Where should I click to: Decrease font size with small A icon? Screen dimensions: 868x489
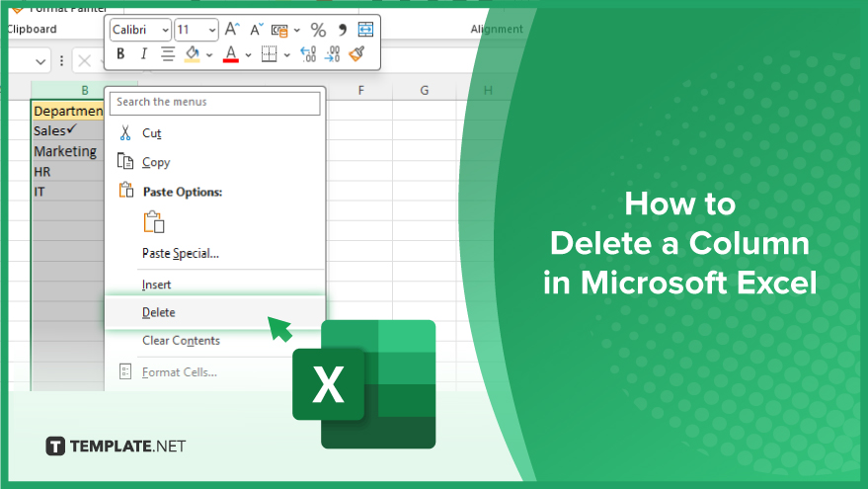coord(257,30)
